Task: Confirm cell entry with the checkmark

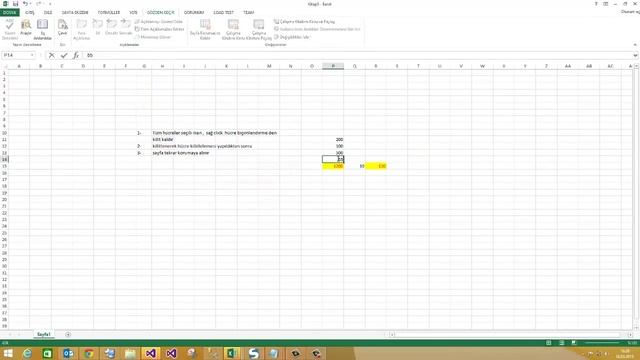Action: coord(64,55)
